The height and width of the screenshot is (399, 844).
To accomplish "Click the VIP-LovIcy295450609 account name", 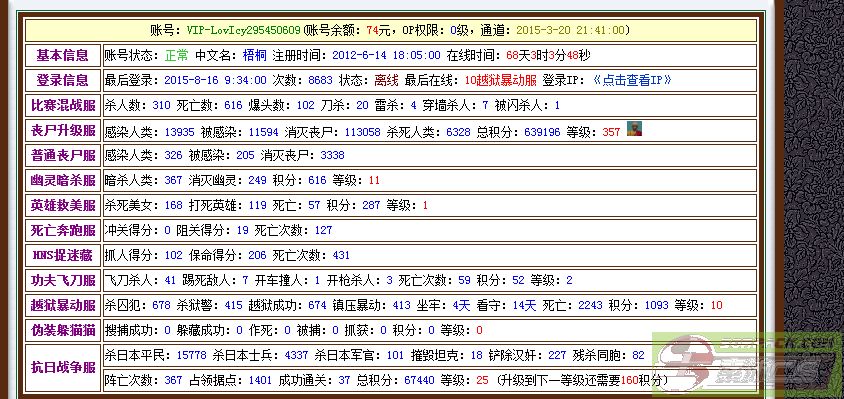I will click(243, 30).
